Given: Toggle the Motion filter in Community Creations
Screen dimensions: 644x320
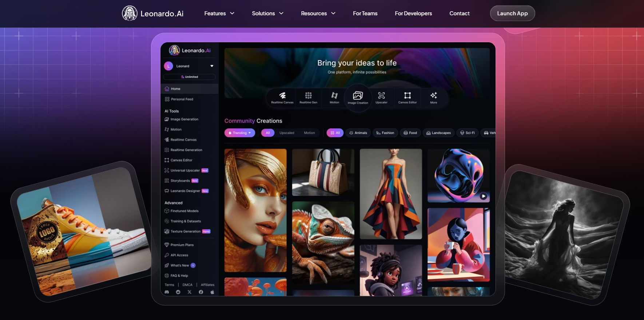Looking at the screenshot, I should [x=309, y=133].
